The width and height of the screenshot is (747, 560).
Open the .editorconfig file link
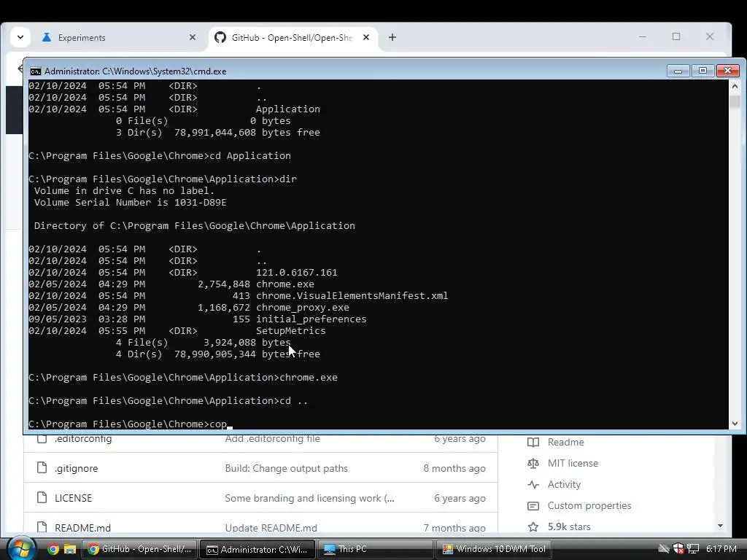[x=83, y=438]
